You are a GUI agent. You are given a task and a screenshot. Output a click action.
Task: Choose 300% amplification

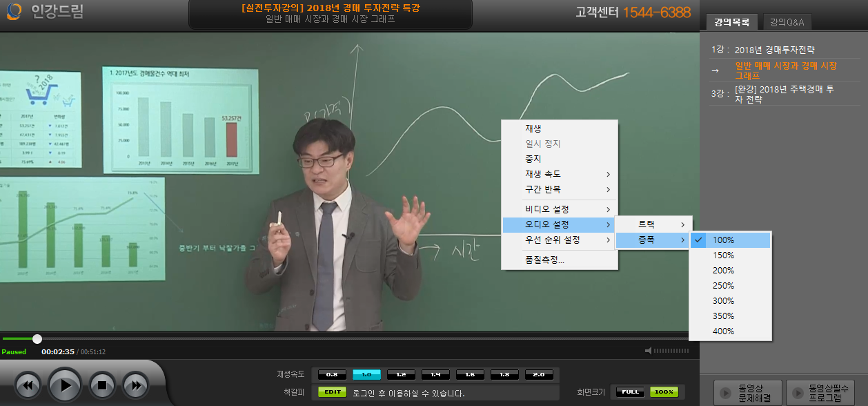point(730,301)
